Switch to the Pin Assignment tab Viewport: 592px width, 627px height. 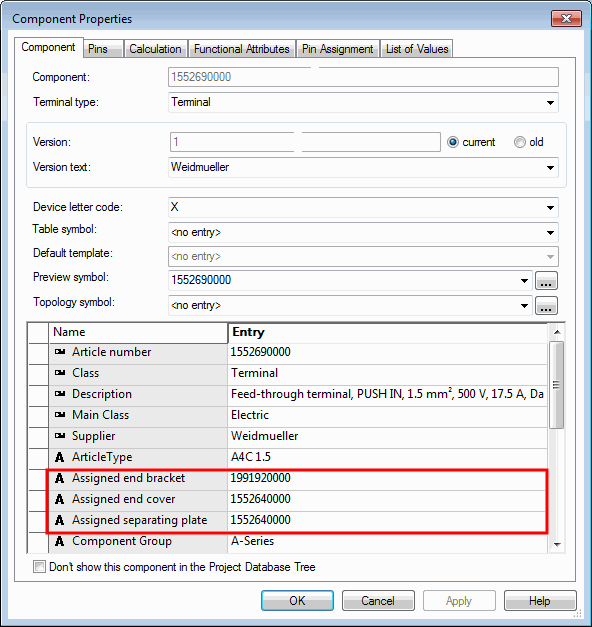338,49
